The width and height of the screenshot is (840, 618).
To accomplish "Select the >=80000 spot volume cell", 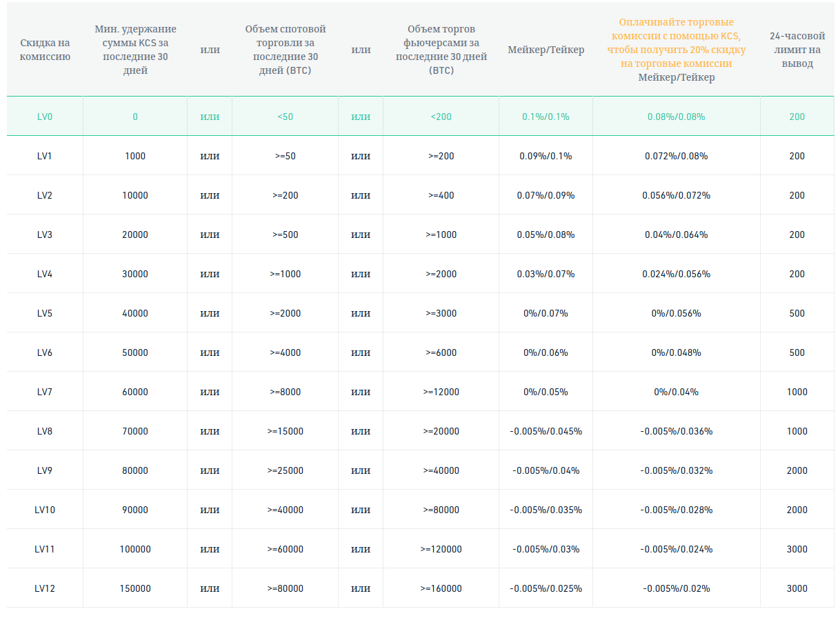I will [x=285, y=588].
